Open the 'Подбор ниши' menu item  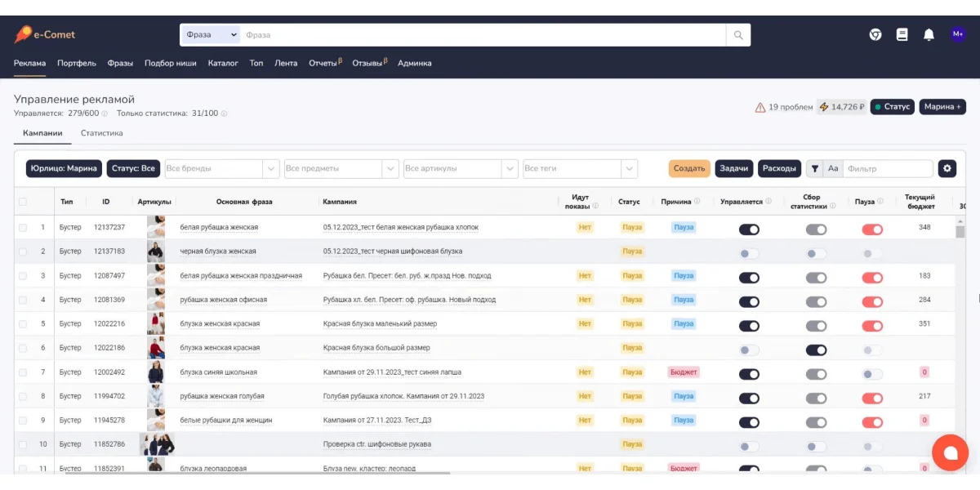(x=170, y=63)
